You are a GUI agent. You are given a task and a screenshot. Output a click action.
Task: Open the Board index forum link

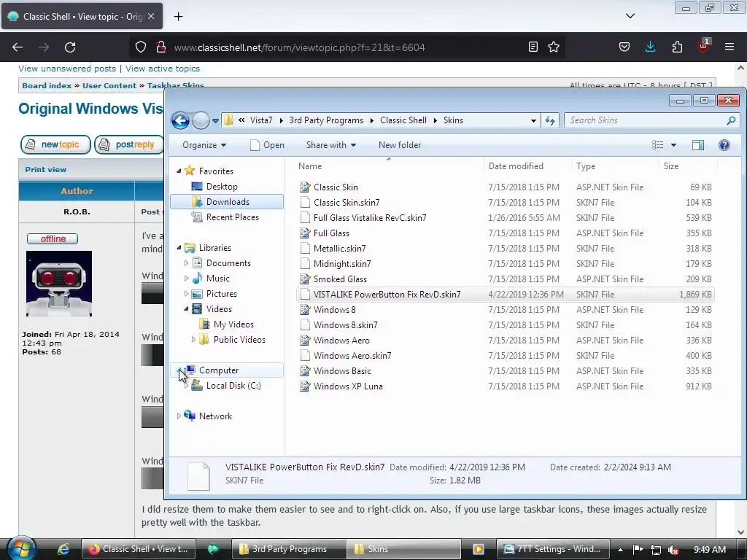coord(47,86)
